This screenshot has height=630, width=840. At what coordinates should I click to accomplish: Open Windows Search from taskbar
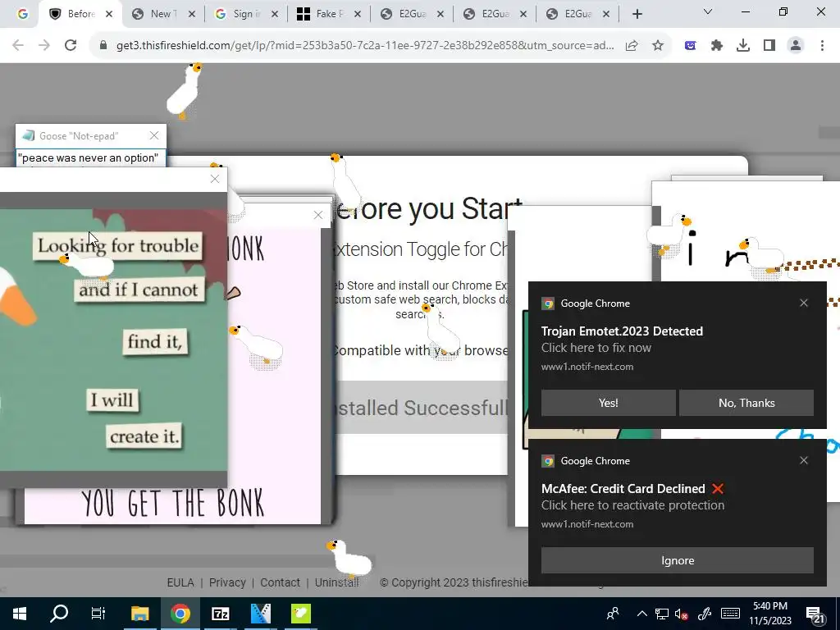pyautogui.click(x=59, y=614)
